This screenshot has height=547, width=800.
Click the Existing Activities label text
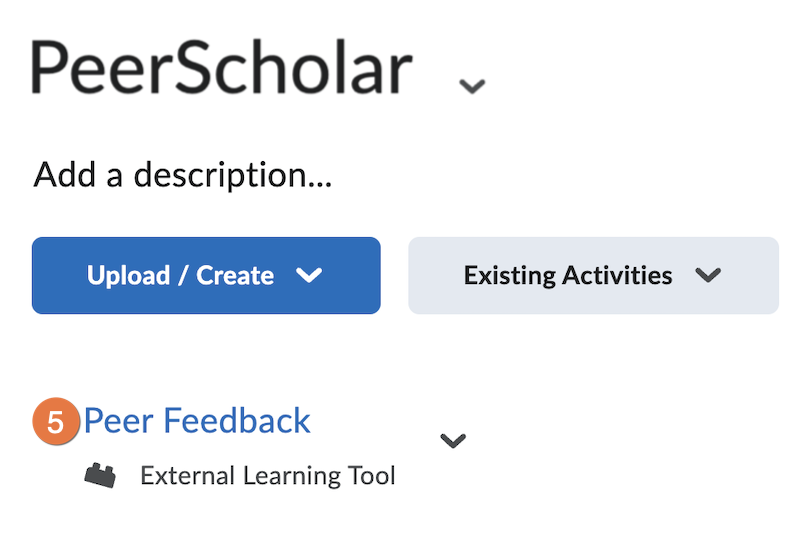568,275
